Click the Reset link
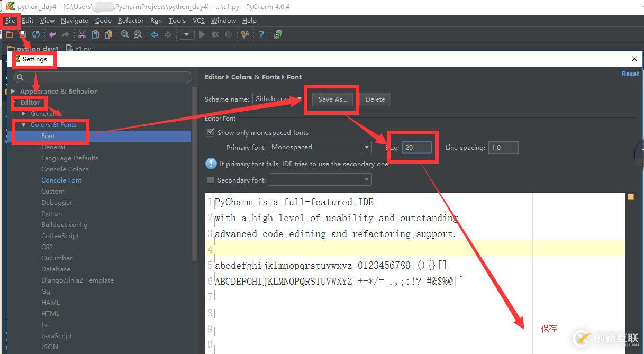This screenshot has width=644, height=354. click(x=630, y=74)
